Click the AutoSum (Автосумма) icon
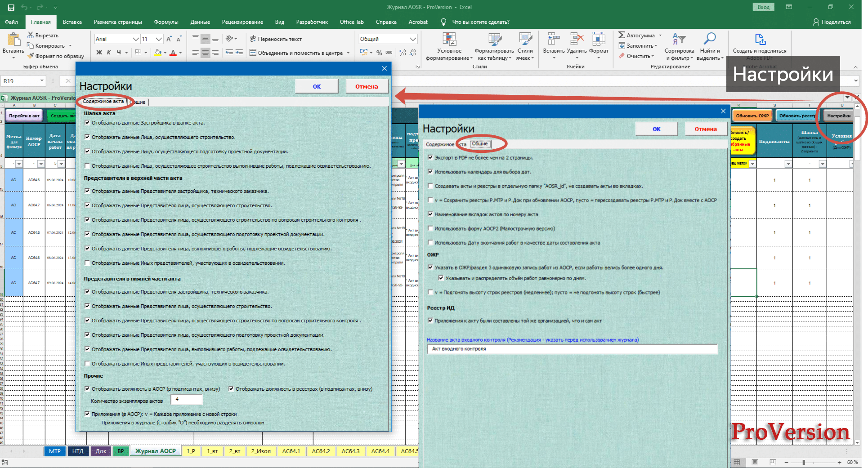 622,35
